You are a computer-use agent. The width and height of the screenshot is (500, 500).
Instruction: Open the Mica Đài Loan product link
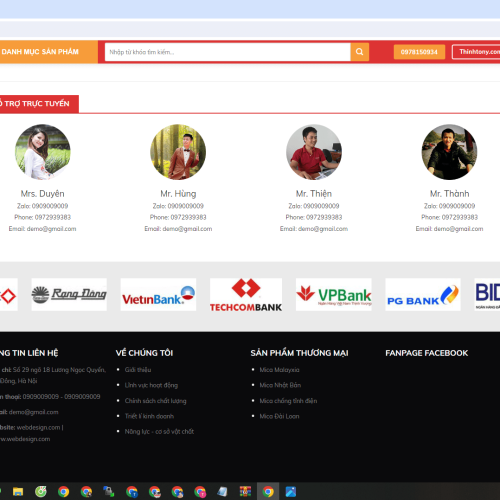[279, 416]
